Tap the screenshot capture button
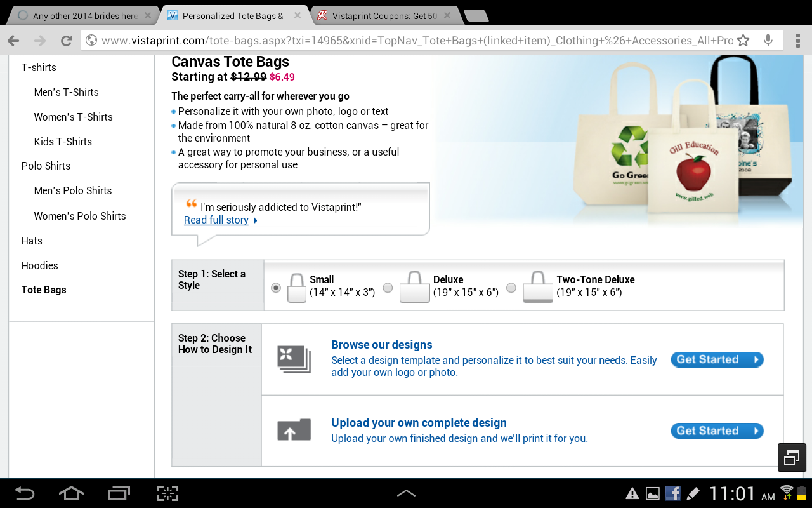This screenshot has height=508, width=812. tap(167, 493)
